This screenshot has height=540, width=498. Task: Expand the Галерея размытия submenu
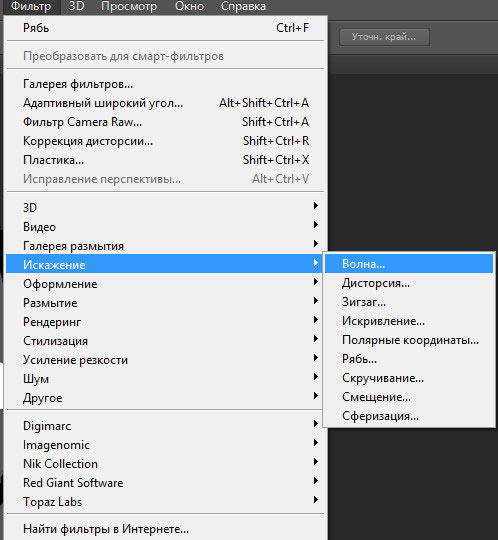pos(165,246)
